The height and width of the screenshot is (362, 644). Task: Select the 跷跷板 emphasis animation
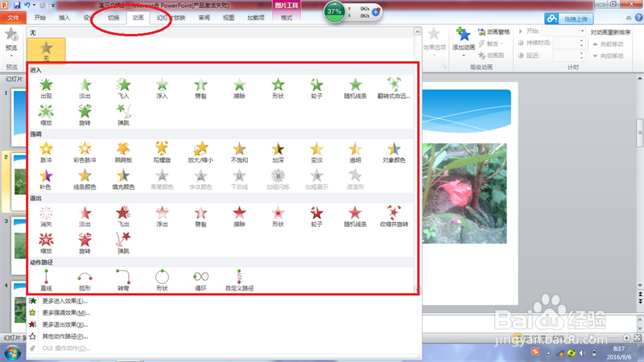coord(123,152)
